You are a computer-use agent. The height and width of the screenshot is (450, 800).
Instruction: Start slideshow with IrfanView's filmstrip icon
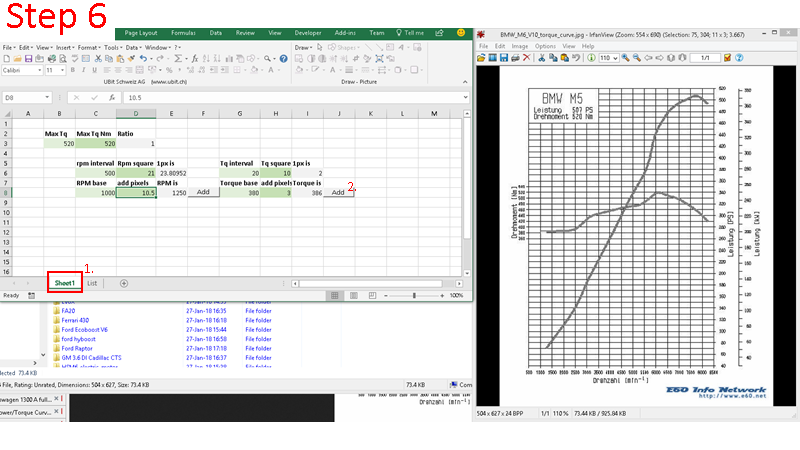[x=492, y=58]
